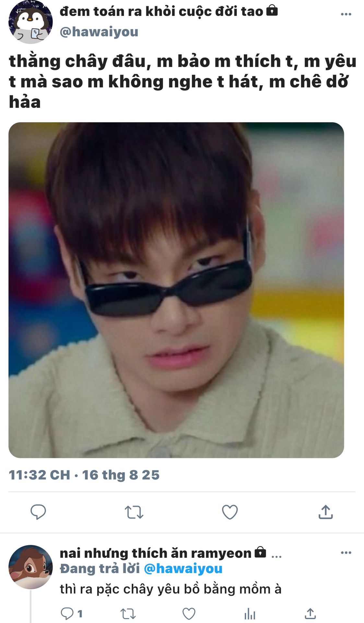Like the main tweet with heart icon
The width and height of the screenshot is (364, 623).
(230, 512)
